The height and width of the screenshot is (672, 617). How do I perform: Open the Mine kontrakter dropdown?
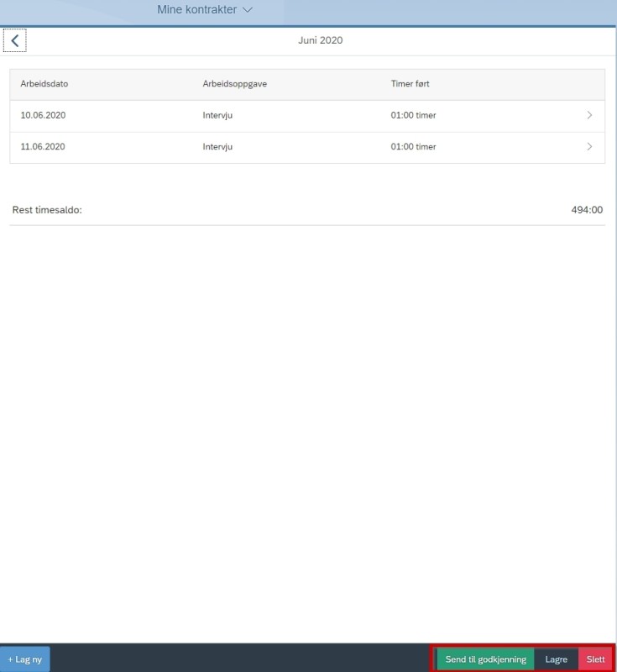[x=205, y=9]
